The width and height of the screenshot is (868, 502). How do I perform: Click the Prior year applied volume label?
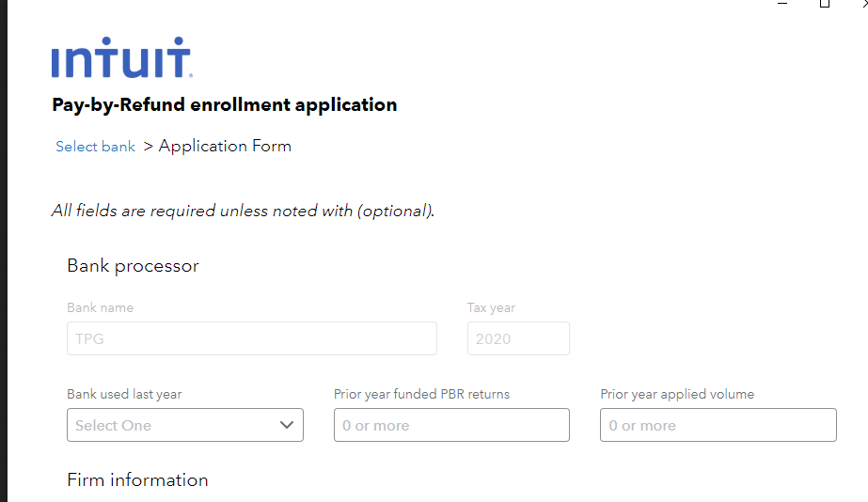677,394
